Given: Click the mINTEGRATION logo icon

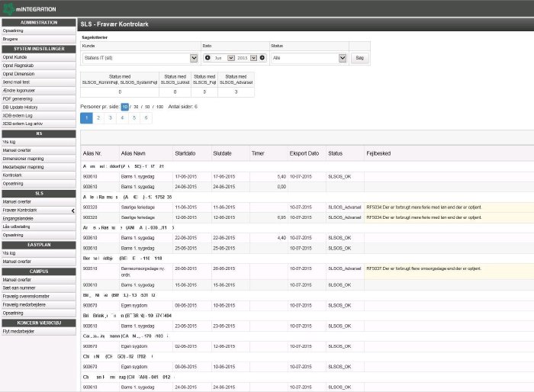Looking at the screenshot, I should (8, 8).
